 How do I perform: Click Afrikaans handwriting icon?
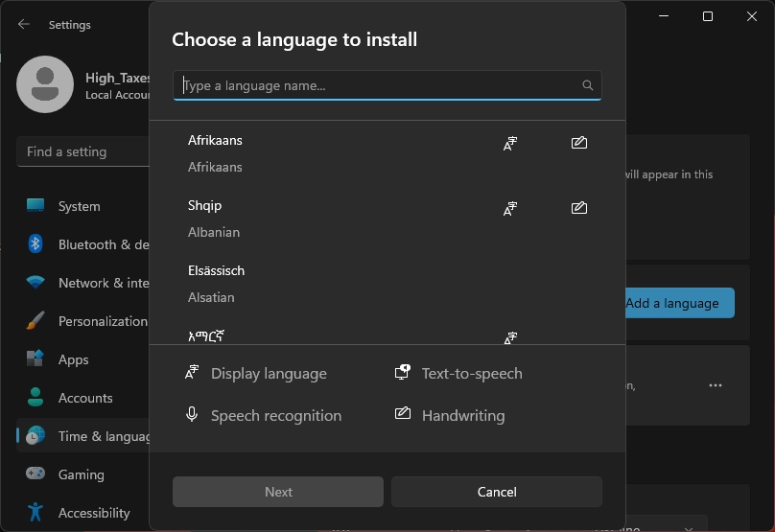pyautogui.click(x=578, y=144)
